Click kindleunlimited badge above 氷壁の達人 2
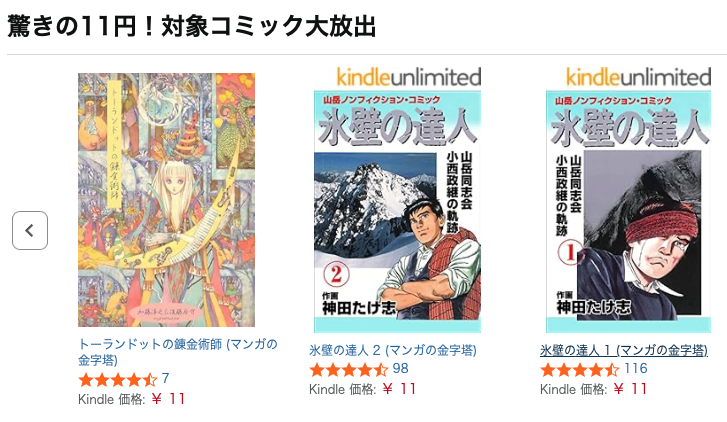727x422 pixels. (x=409, y=77)
